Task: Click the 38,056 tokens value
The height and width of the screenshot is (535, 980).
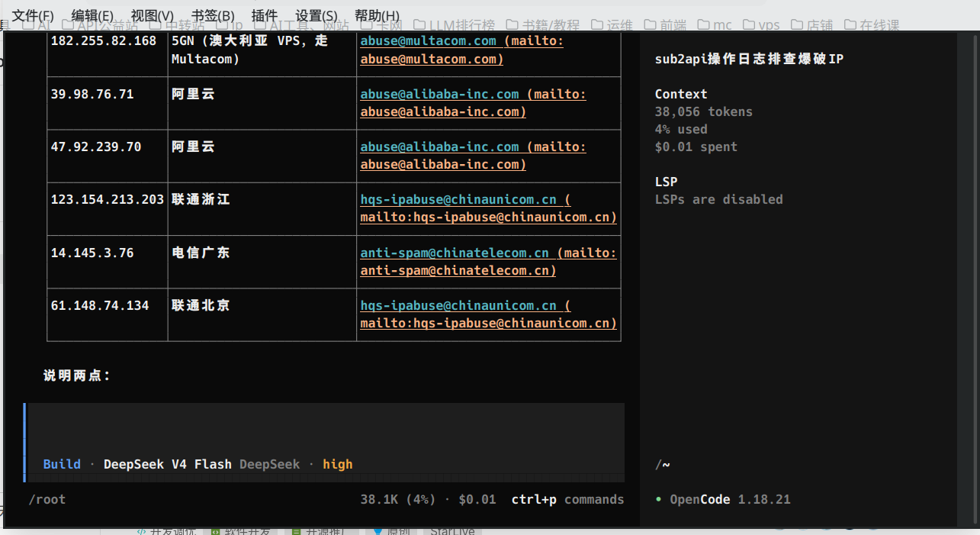Action: (x=703, y=112)
